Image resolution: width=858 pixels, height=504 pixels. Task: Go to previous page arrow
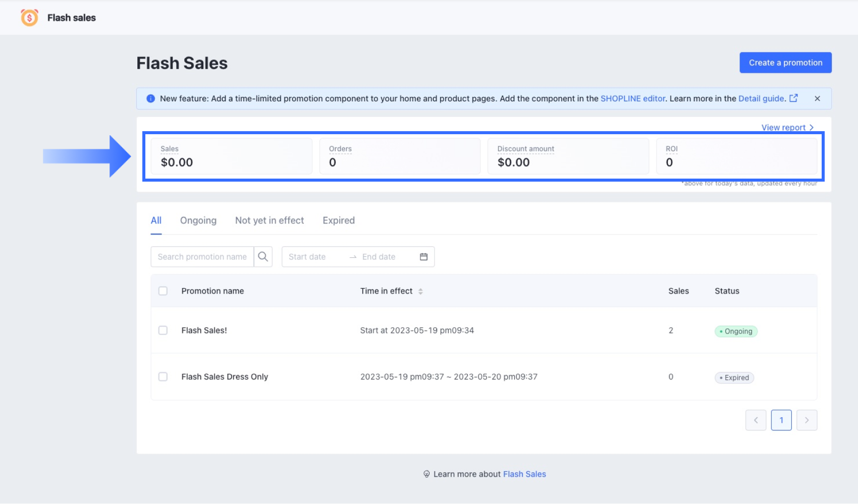[756, 420]
